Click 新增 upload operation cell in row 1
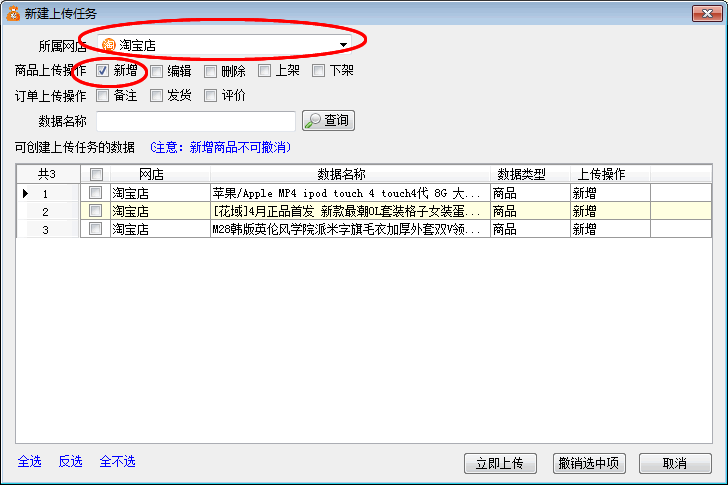 610,193
